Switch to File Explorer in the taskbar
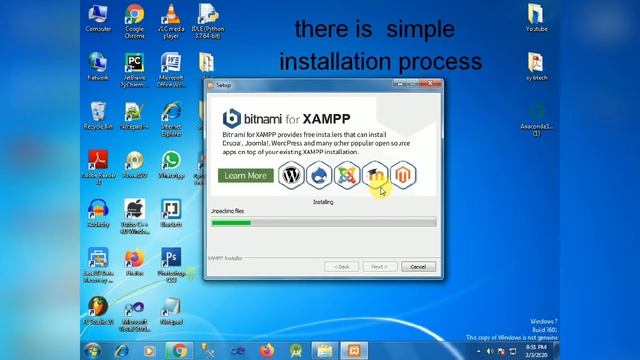This screenshot has height=360, width=640. pyautogui.click(x=325, y=351)
